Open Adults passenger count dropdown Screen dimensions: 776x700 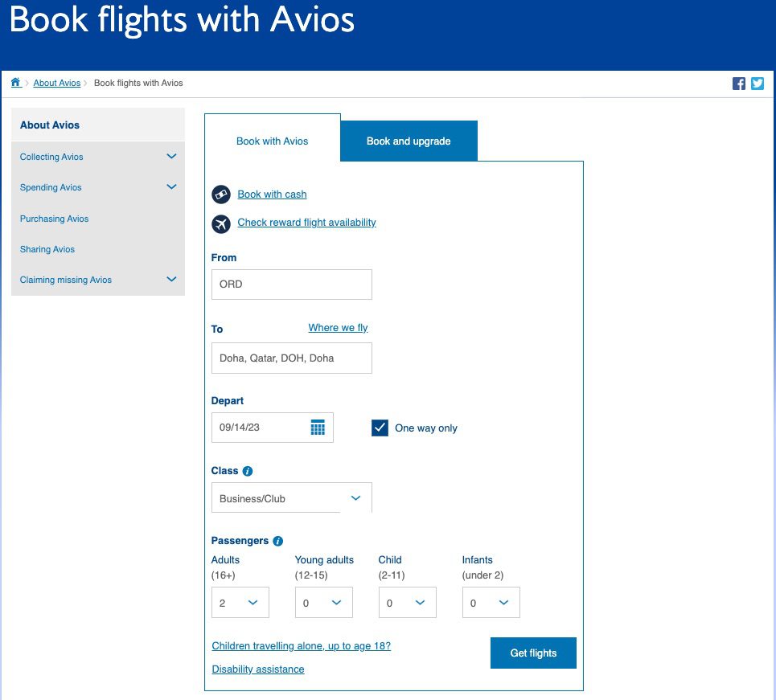coord(240,603)
